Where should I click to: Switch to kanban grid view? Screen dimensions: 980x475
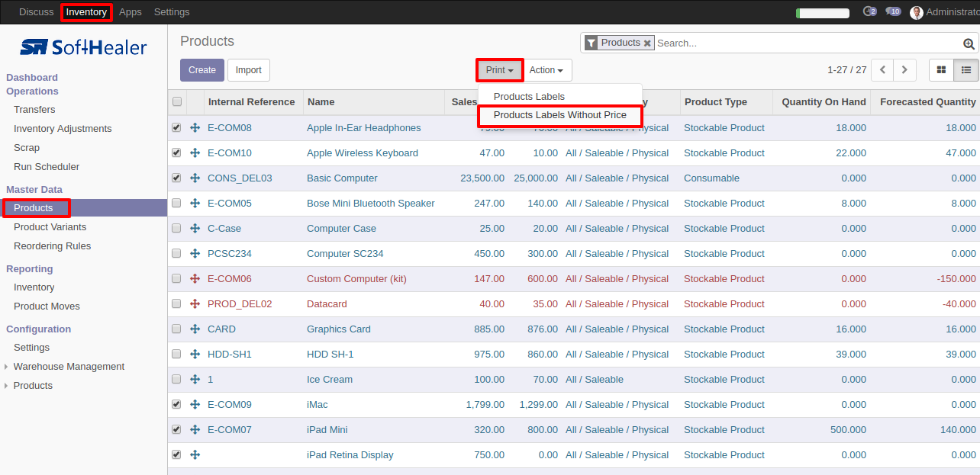pyautogui.click(x=941, y=70)
